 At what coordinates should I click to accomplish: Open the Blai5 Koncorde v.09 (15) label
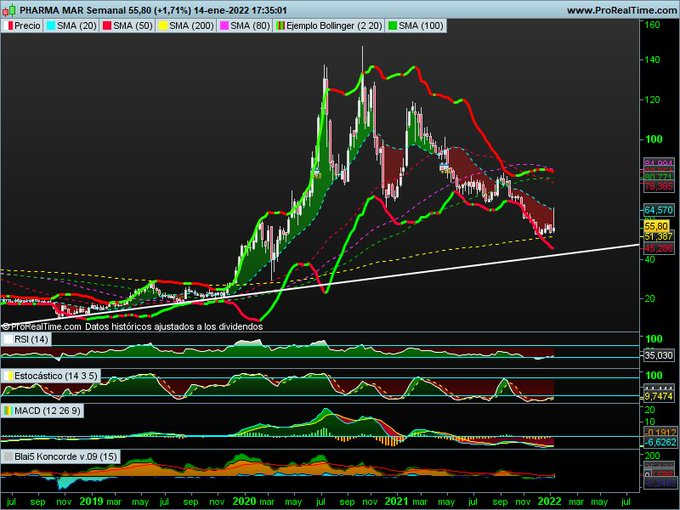point(65,457)
